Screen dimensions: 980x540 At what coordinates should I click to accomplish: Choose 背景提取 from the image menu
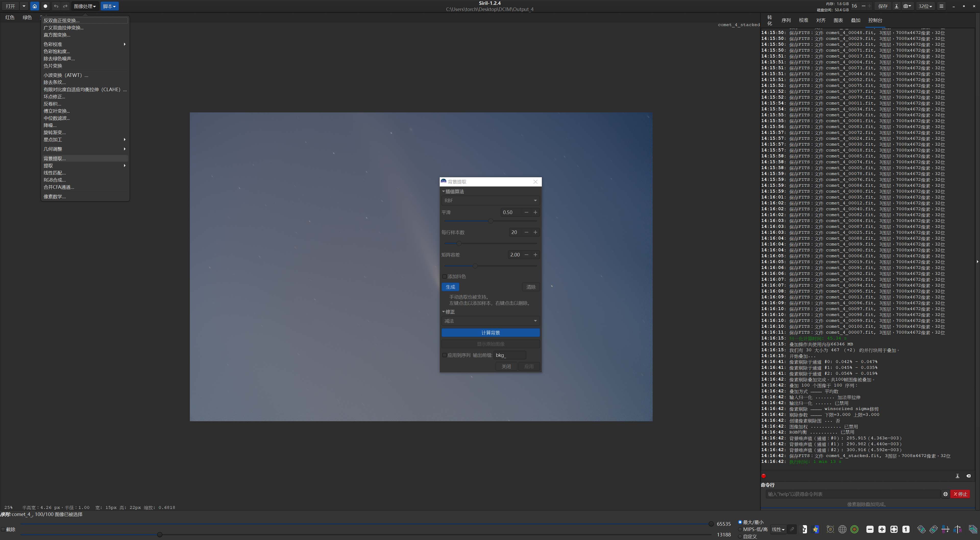point(84,158)
